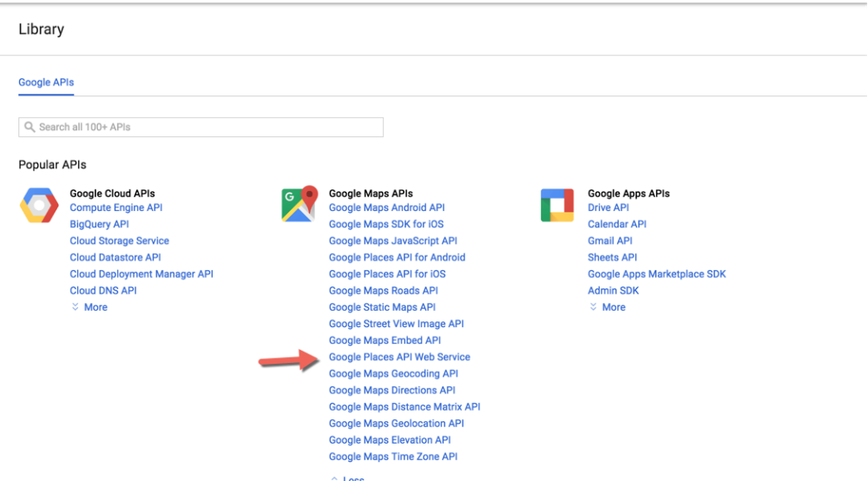Click the Google Cloud APIs heading

[112, 194]
